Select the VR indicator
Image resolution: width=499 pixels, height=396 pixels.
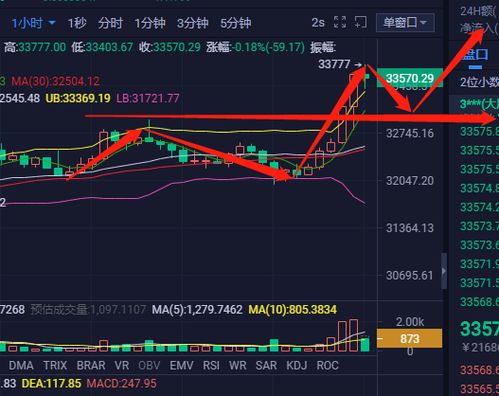(122, 366)
